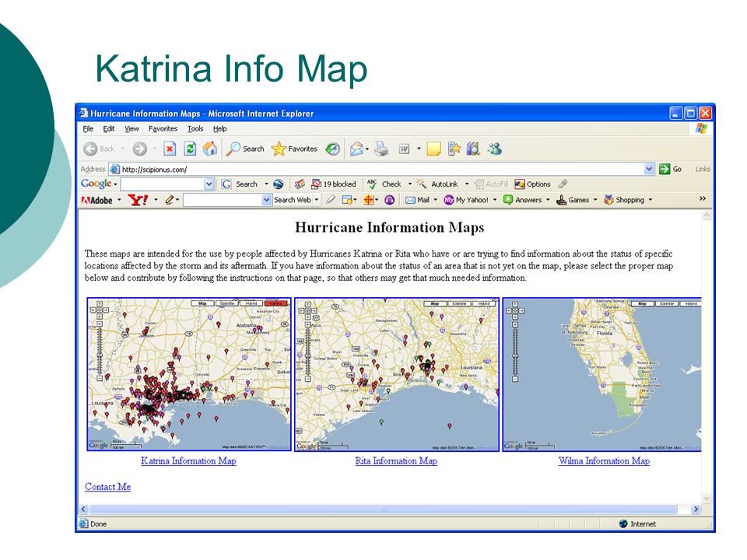The image size is (747, 560).
Task: Click the Forward arrow button
Action: (x=139, y=149)
